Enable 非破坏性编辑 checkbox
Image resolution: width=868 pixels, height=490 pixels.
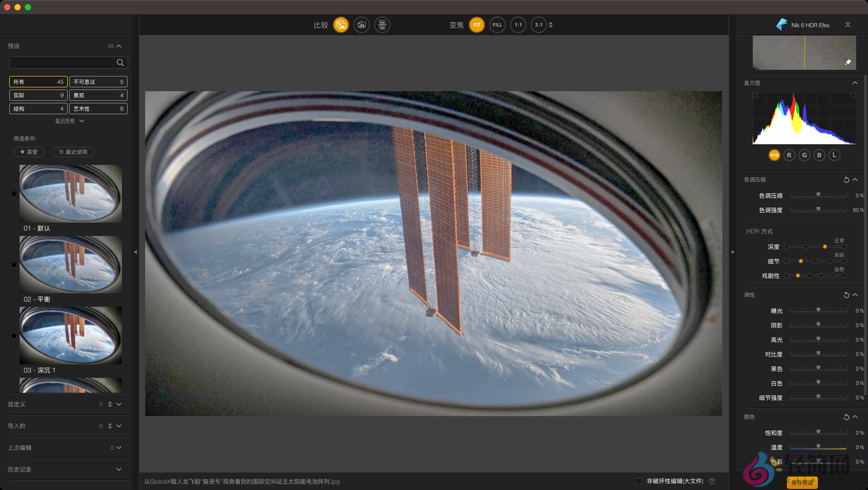click(638, 481)
